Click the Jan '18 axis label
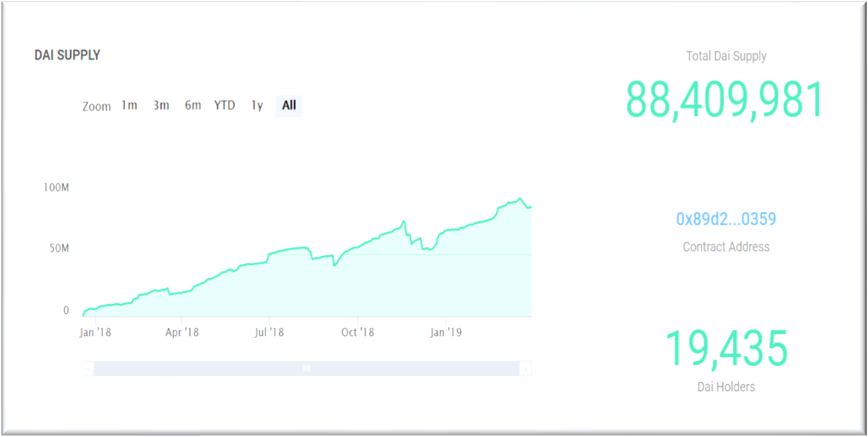This screenshot has width=868, height=437. tap(95, 332)
